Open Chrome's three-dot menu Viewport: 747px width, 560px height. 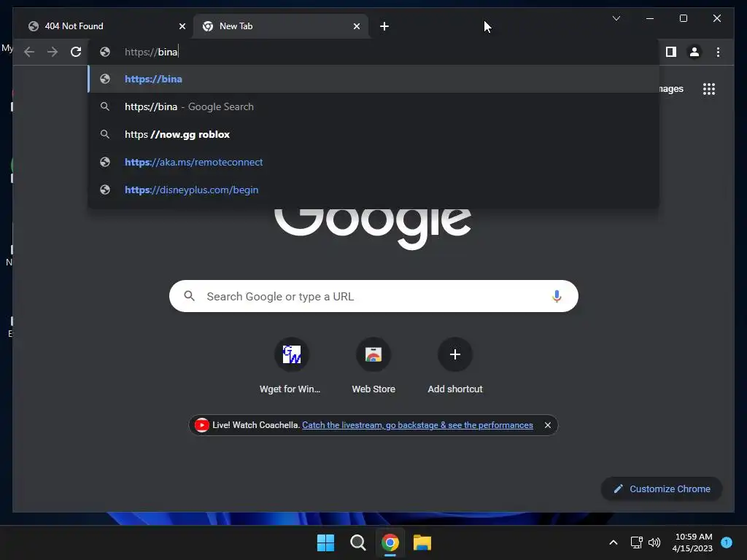718,52
